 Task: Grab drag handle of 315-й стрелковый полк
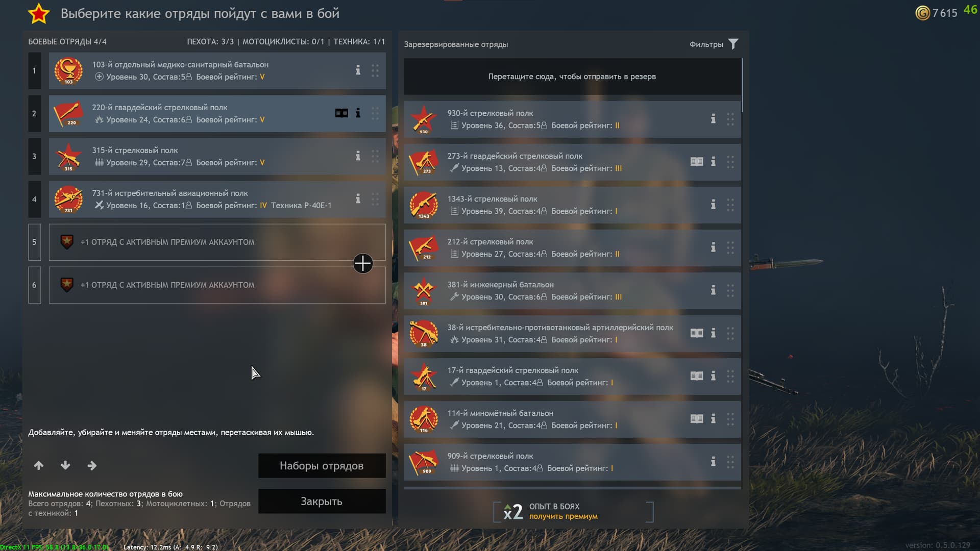[375, 156]
